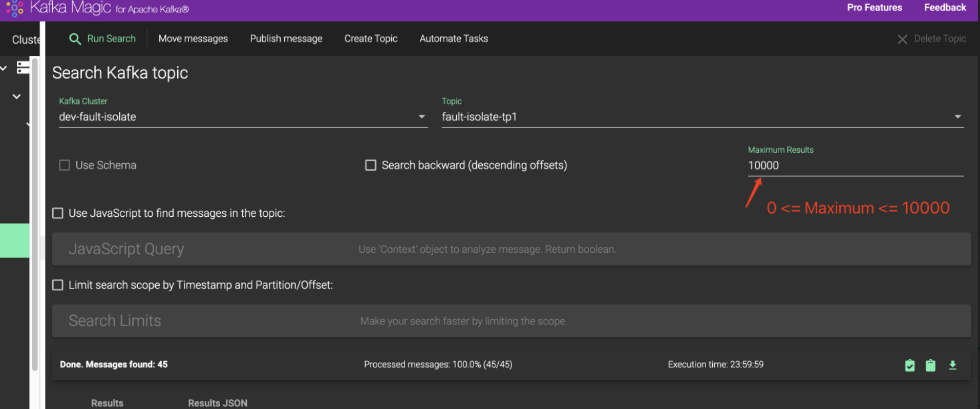Open the Pro Features link
Image resolution: width=980 pixels, height=409 pixels.
coord(875,8)
